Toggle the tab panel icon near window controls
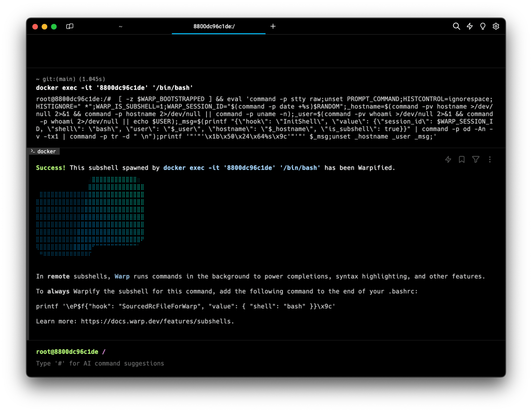 [x=70, y=26]
